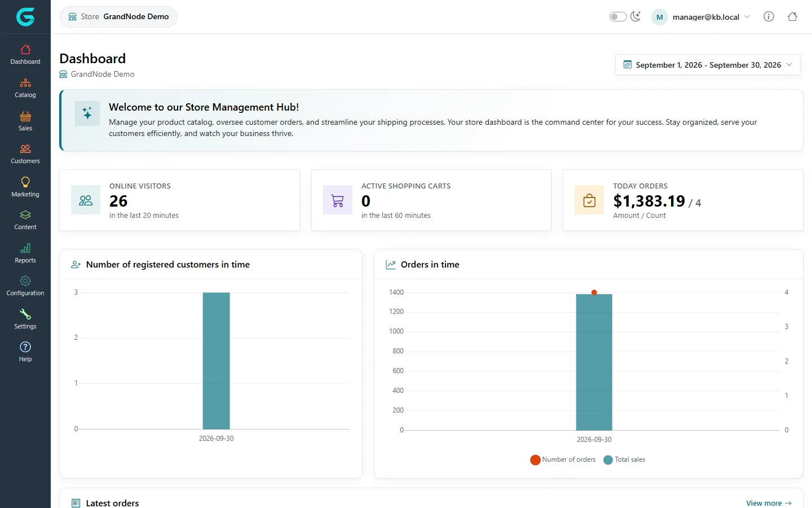Click the info circle icon in header
The height and width of the screenshot is (508, 812).
point(769,16)
